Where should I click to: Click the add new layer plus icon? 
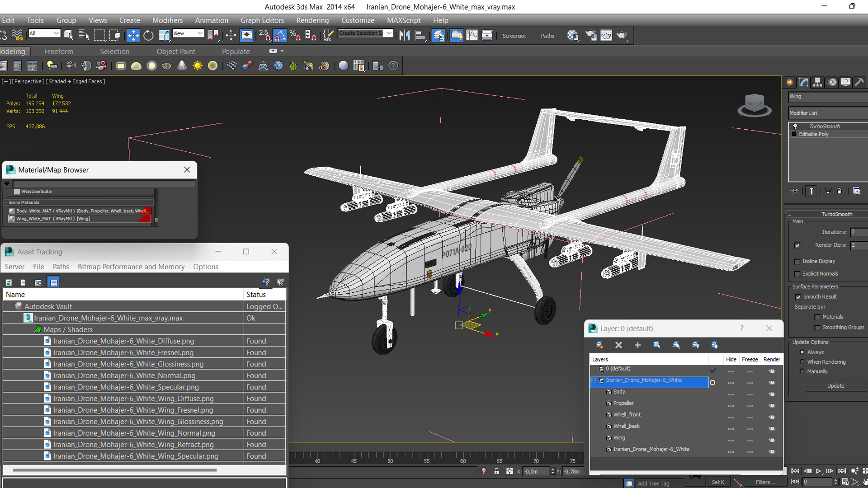pos(637,345)
